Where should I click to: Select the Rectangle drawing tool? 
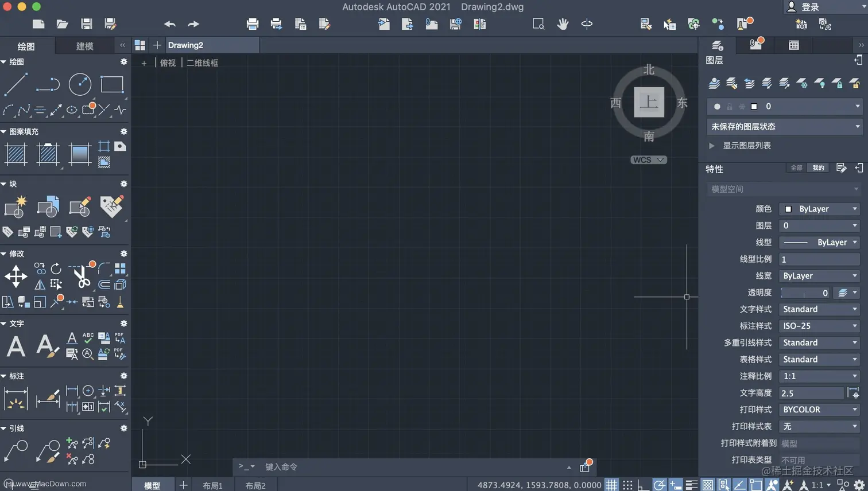(112, 84)
